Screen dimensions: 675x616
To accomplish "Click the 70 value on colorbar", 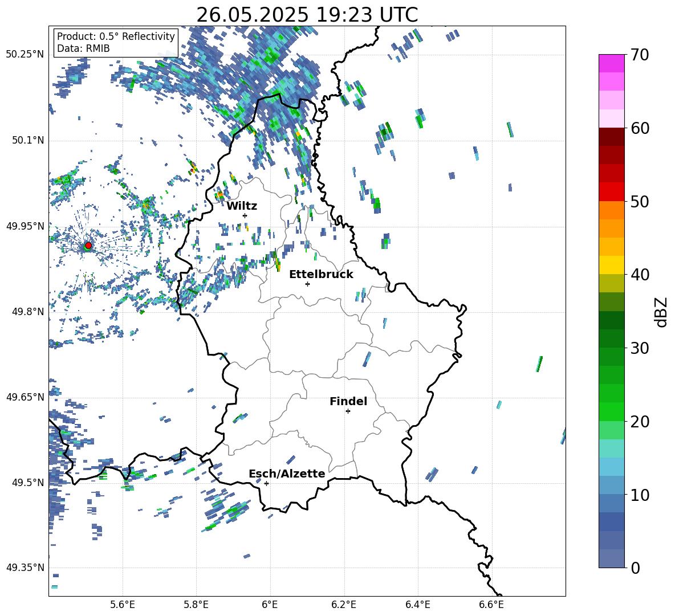I will pos(640,55).
